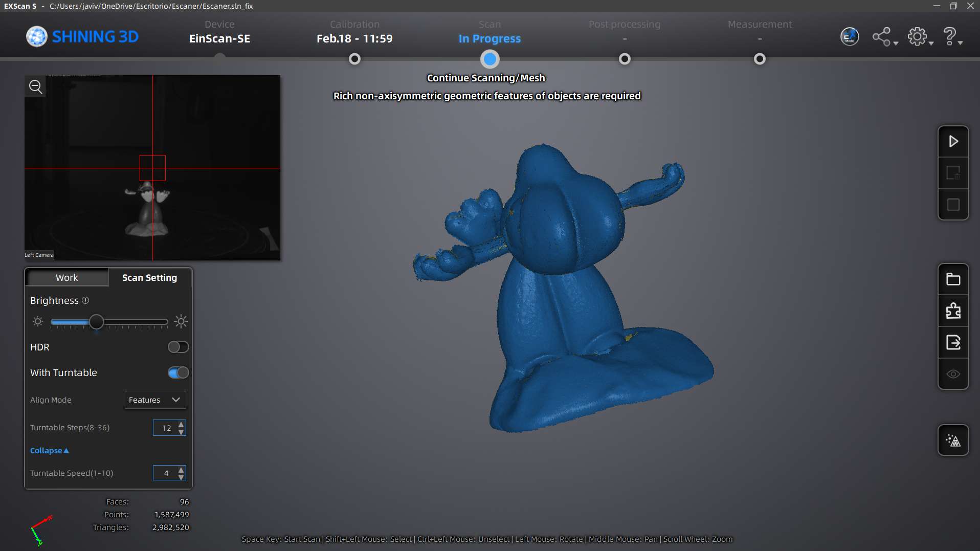Toggle the With Turntable switch
The height and width of the screenshot is (551, 980).
(x=178, y=372)
